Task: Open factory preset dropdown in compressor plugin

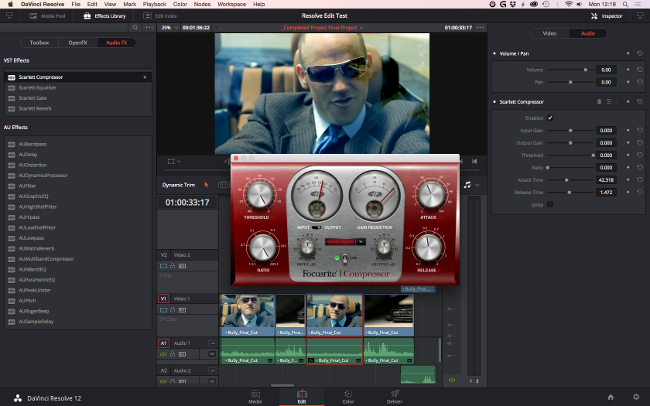Action: pyautogui.click(x=361, y=241)
